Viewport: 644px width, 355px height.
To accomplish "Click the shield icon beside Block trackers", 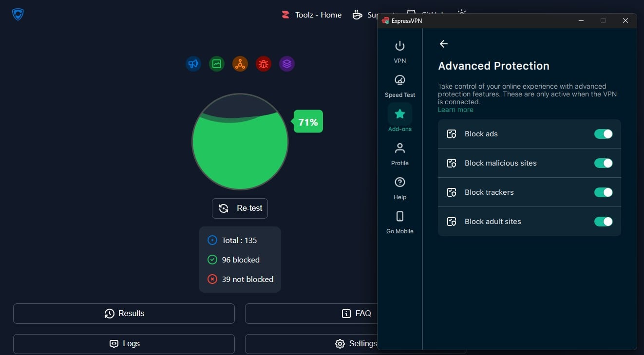I will (452, 192).
